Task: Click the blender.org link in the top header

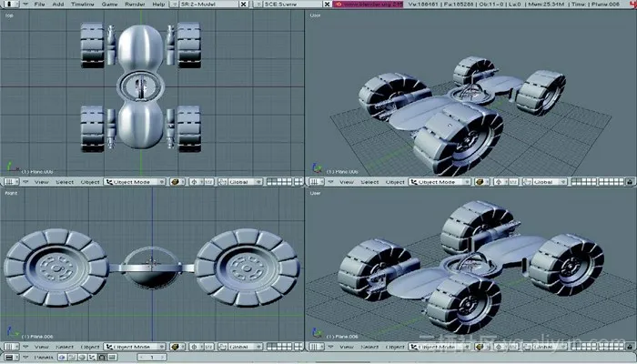Action: pyautogui.click(x=369, y=5)
